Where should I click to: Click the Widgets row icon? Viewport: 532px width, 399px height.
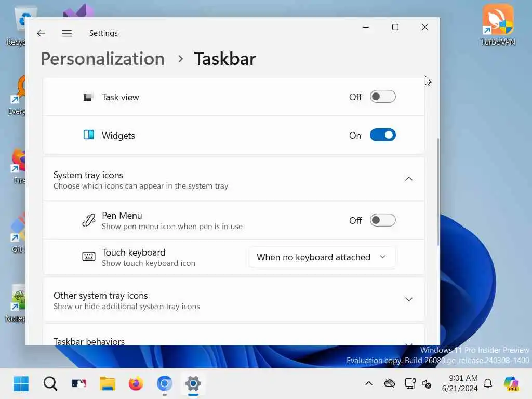pos(88,135)
